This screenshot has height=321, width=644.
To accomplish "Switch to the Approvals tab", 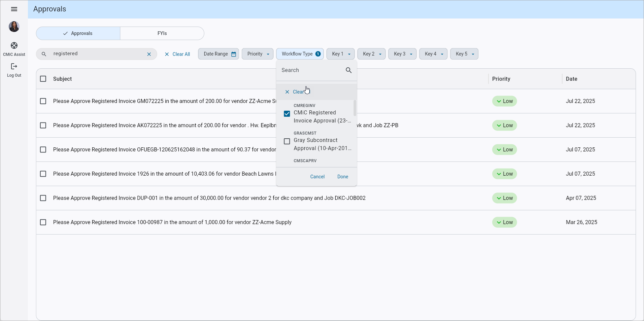I will 78,33.
